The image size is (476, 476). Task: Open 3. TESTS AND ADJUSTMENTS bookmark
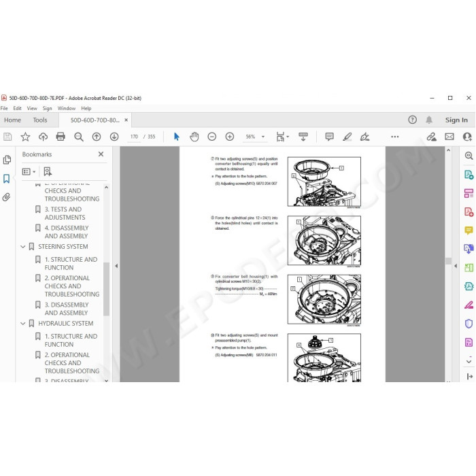[65, 214]
